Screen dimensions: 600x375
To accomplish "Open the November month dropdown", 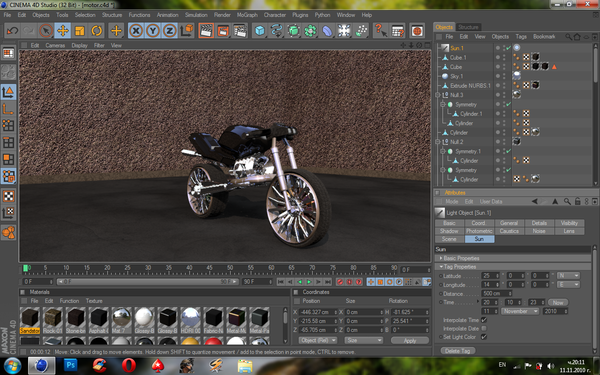I will tap(520, 311).
